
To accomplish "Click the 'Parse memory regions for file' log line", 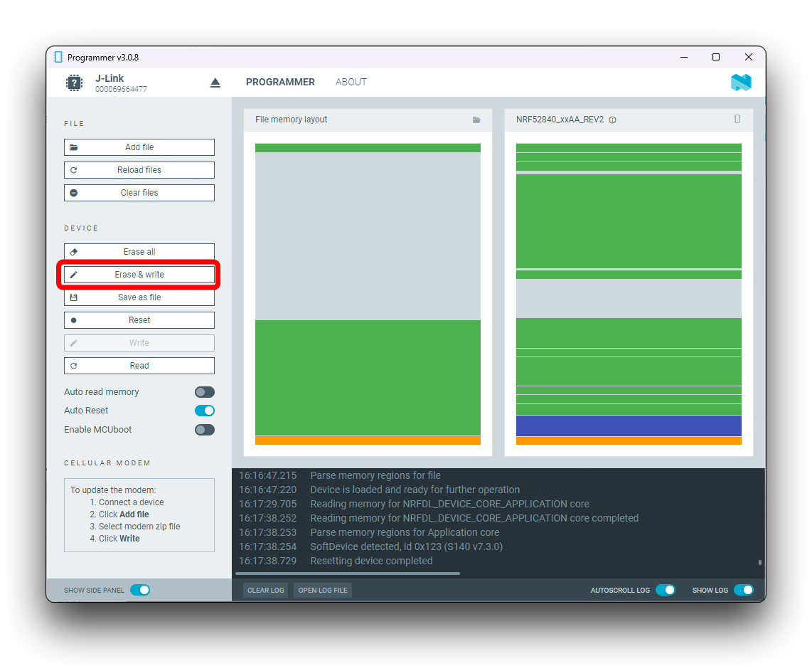I will click(375, 475).
